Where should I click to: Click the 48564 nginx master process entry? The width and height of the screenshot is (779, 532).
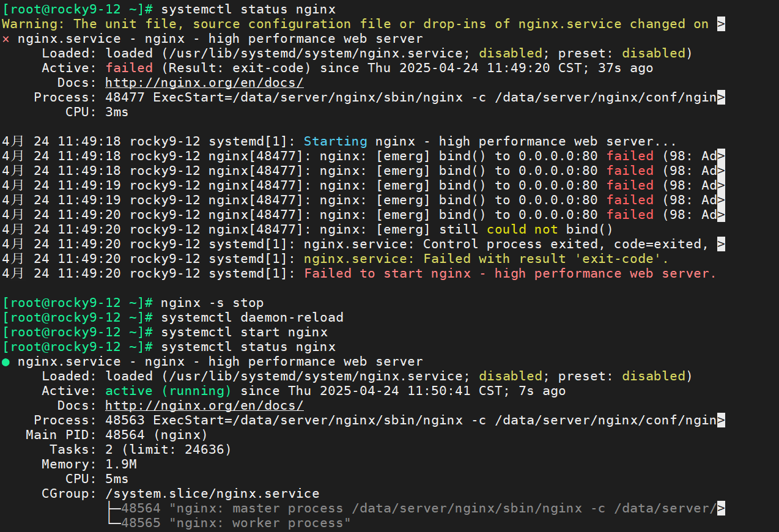click(x=419, y=508)
